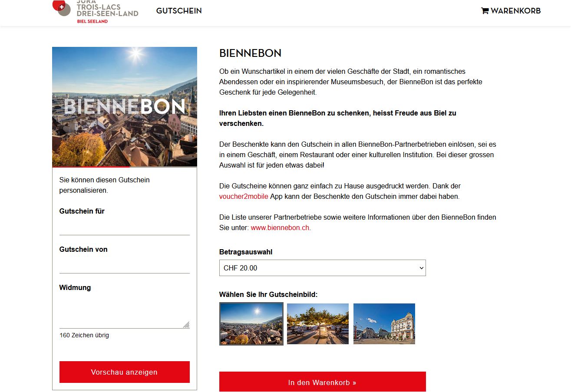Click the large BienneBon voucher image
Viewport: 571px width, 392px height.
click(125, 107)
